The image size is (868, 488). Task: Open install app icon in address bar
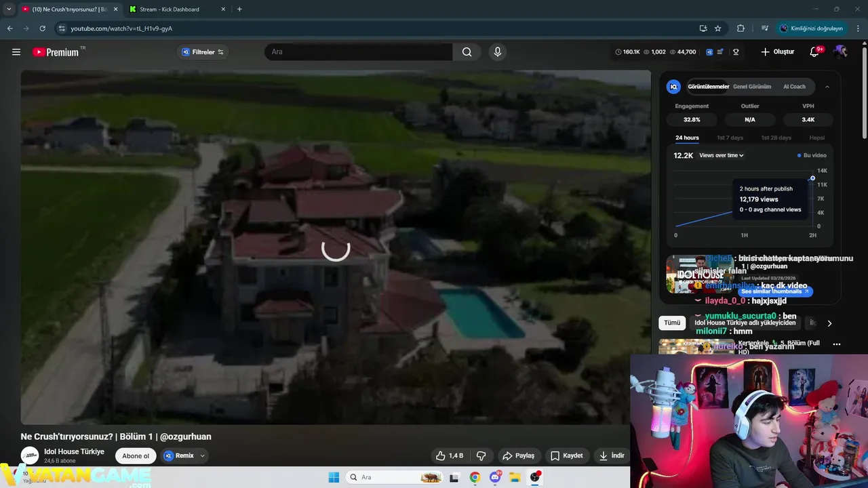click(703, 28)
